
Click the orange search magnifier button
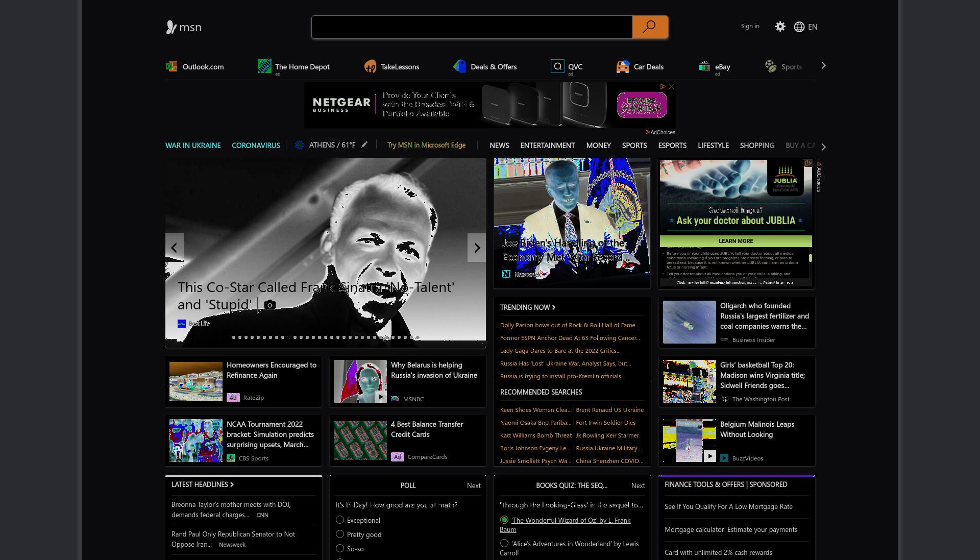[650, 27]
